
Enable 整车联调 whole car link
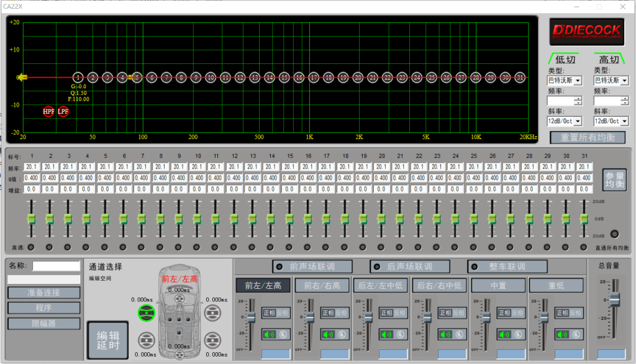pos(507,266)
